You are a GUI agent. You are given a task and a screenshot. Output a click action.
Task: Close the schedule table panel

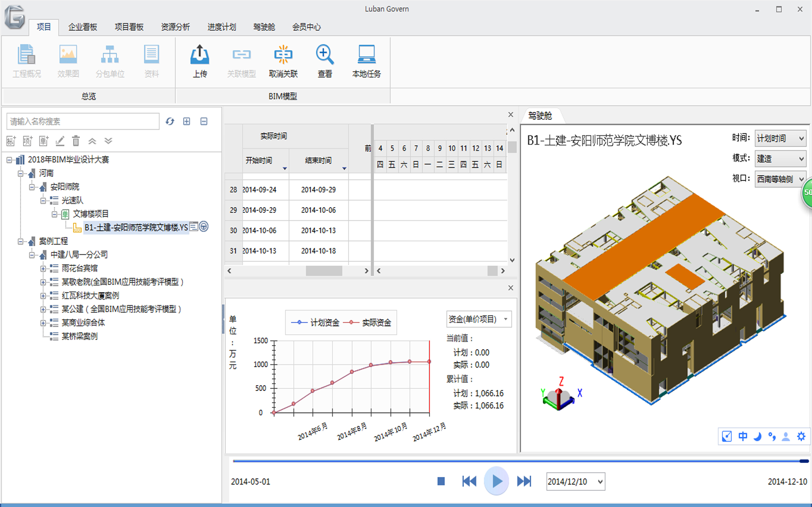tap(511, 114)
